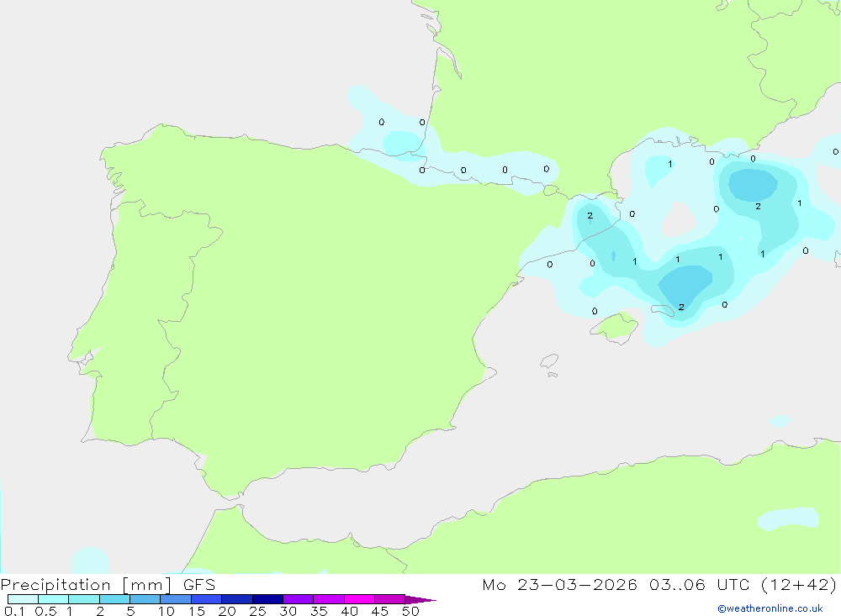841x616 pixels.
Task: Click the legend's over-50 arrow tip
Action: click(x=421, y=599)
